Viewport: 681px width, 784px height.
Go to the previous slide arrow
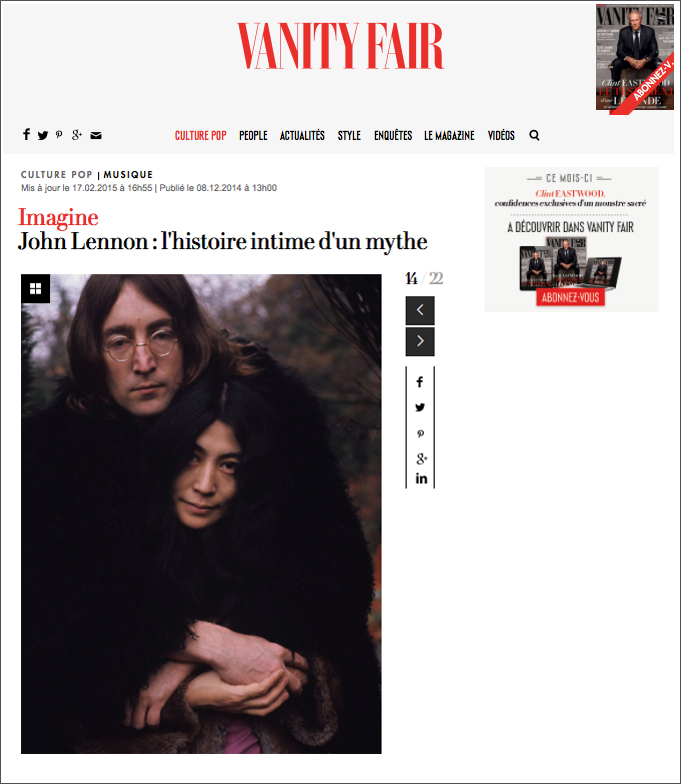[420, 310]
